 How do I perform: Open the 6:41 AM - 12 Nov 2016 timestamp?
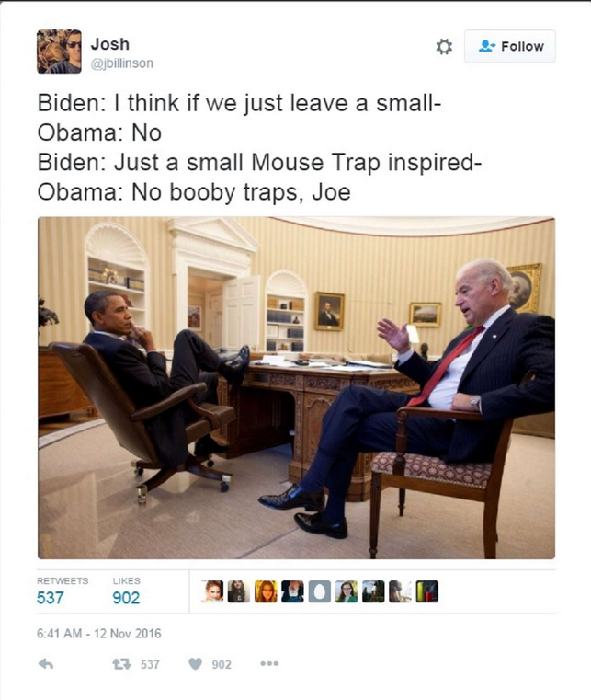tap(99, 634)
